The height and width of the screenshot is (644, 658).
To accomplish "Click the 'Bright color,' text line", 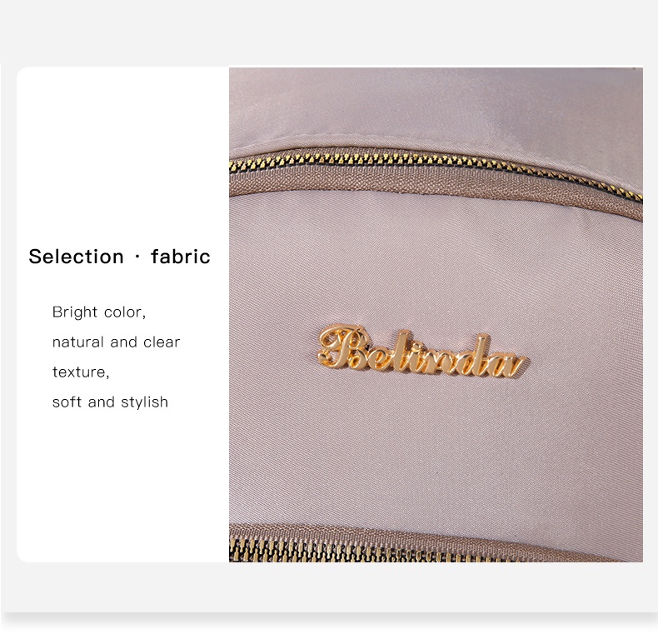I will (x=99, y=312).
